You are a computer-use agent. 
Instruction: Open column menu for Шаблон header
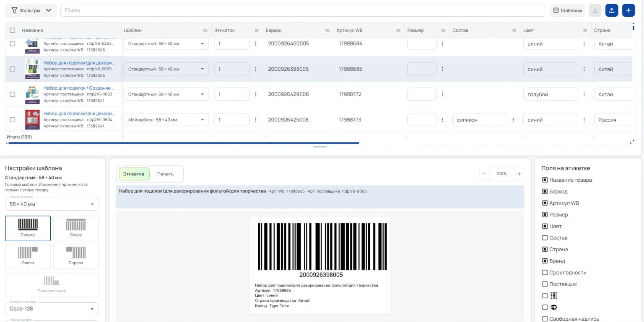click(x=205, y=31)
